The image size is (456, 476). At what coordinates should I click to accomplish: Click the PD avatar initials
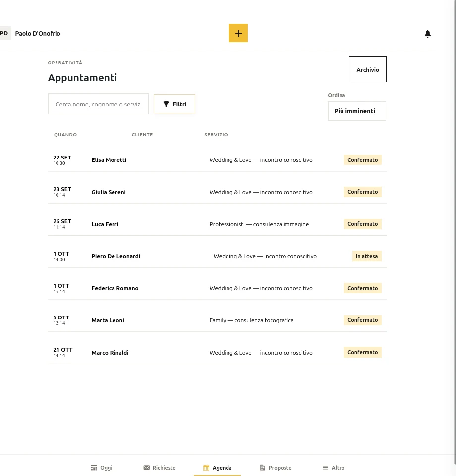tap(4, 33)
